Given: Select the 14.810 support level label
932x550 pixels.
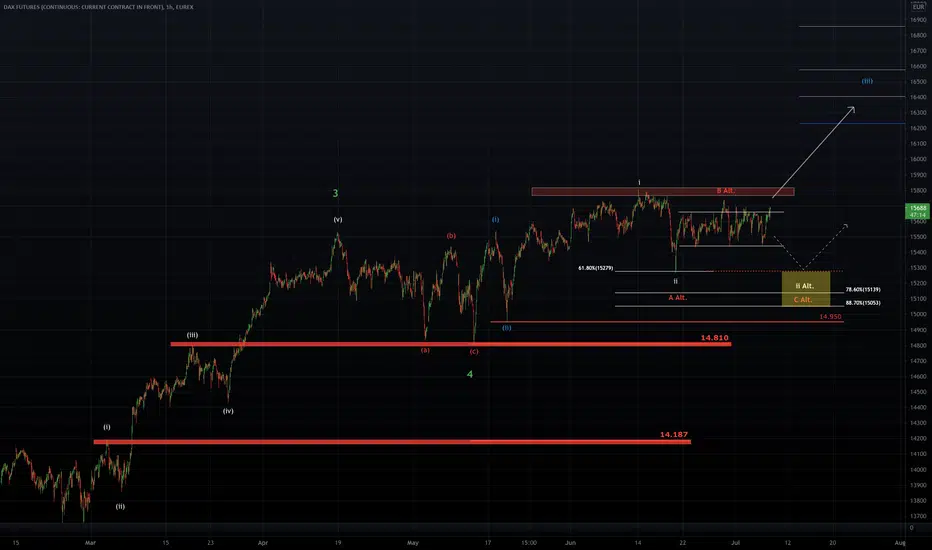Looking at the screenshot, I should click(714, 338).
